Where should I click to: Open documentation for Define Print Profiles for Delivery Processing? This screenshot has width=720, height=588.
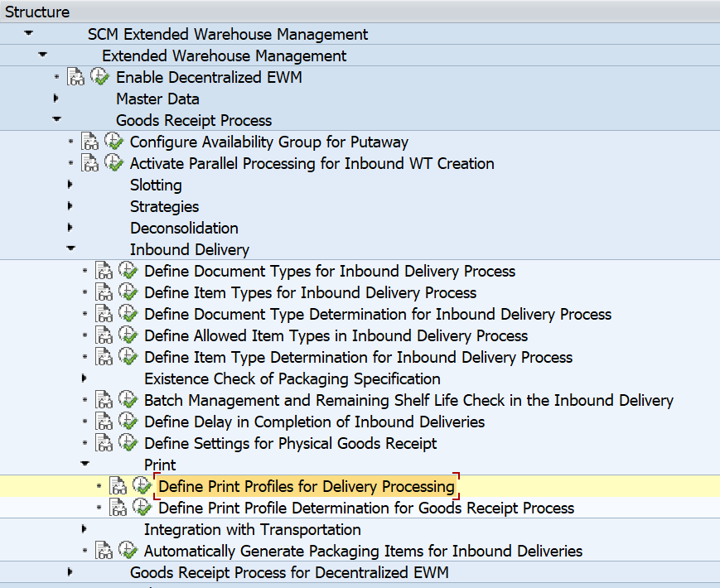(118, 486)
